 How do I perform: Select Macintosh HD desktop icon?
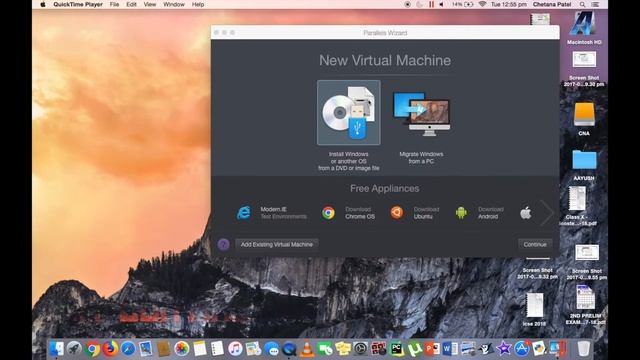coord(584,28)
